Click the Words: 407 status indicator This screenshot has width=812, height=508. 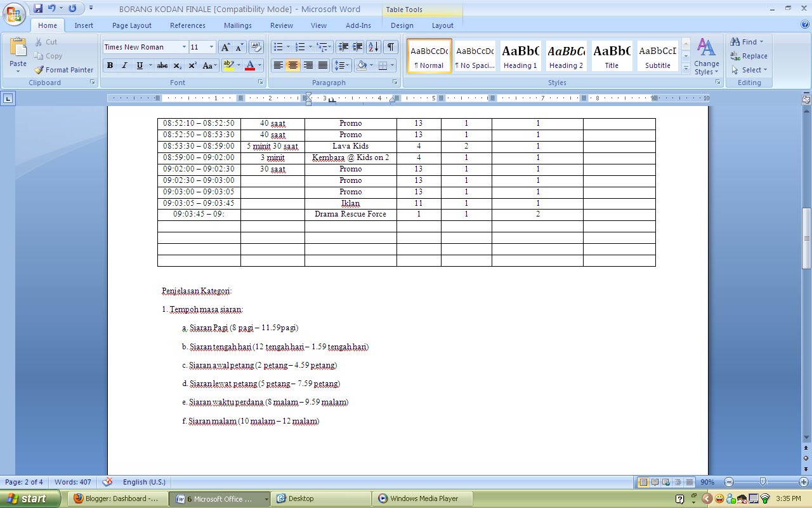(73, 482)
